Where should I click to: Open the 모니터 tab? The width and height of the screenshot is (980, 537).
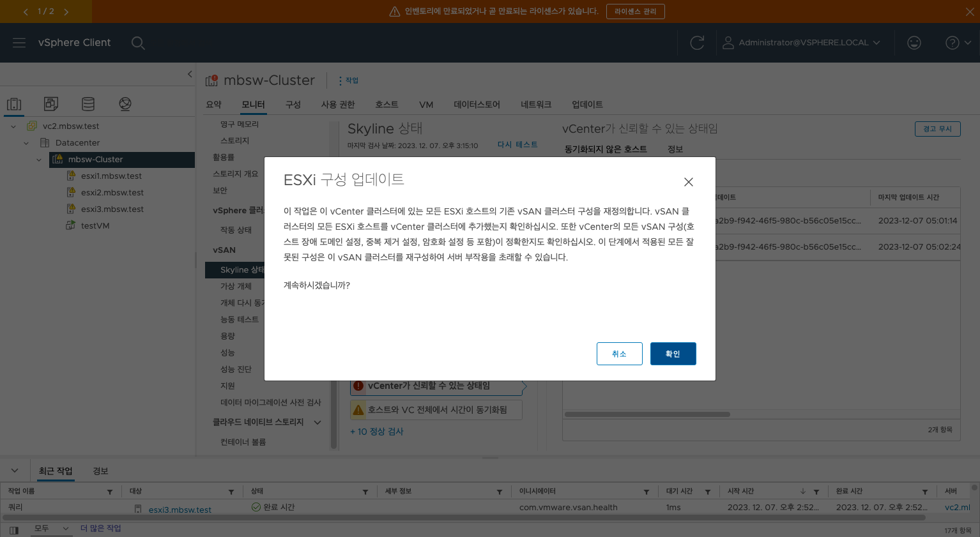pyautogui.click(x=253, y=105)
